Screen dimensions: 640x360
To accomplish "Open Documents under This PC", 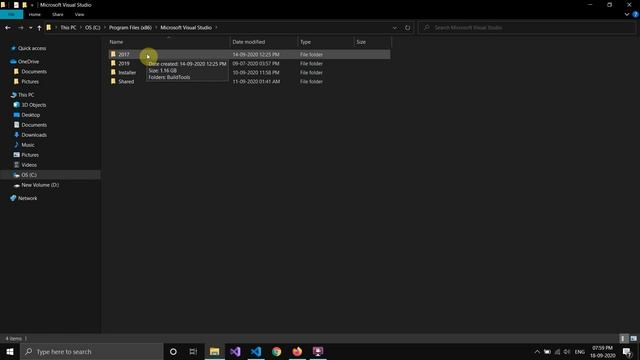I will [x=34, y=125].
